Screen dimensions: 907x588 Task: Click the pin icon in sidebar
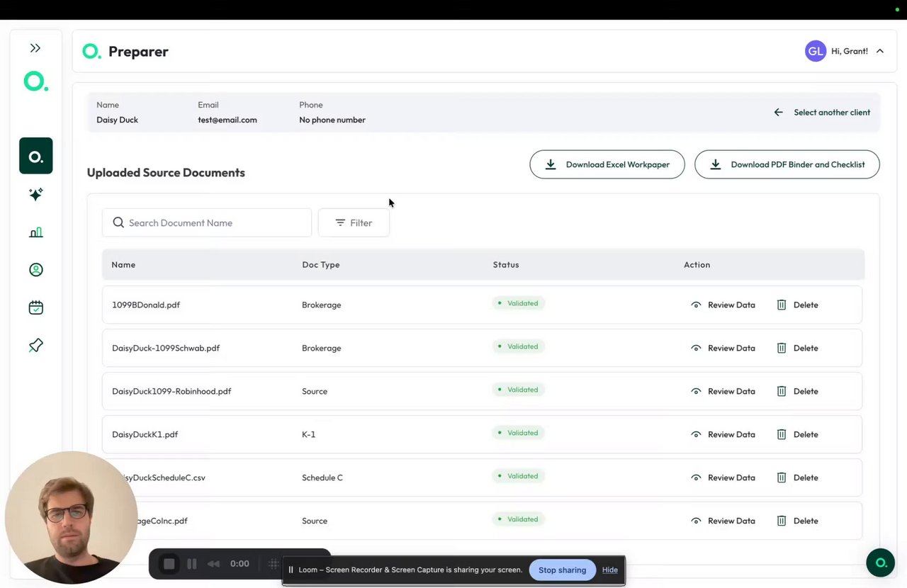tap(36, 345)
